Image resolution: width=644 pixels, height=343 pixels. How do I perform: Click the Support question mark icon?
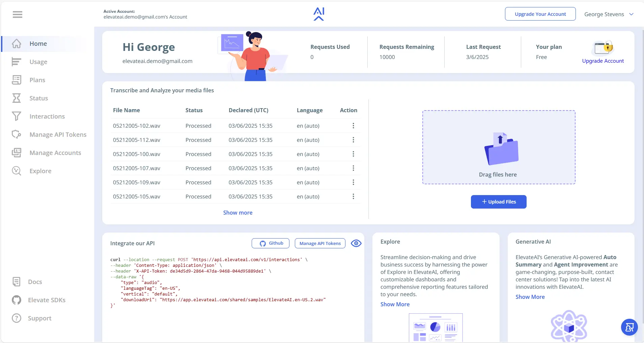[x=16, y=318]
